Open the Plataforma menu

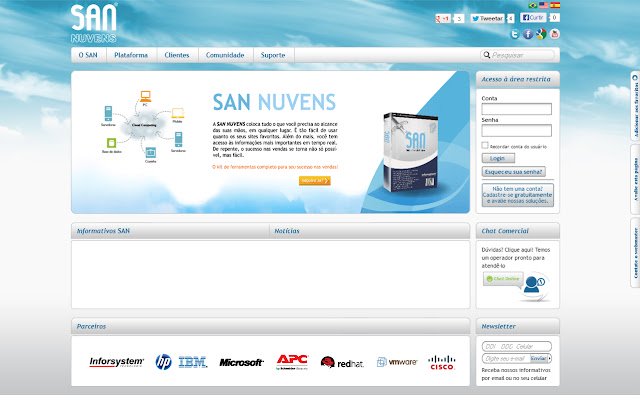click(131, 55)
